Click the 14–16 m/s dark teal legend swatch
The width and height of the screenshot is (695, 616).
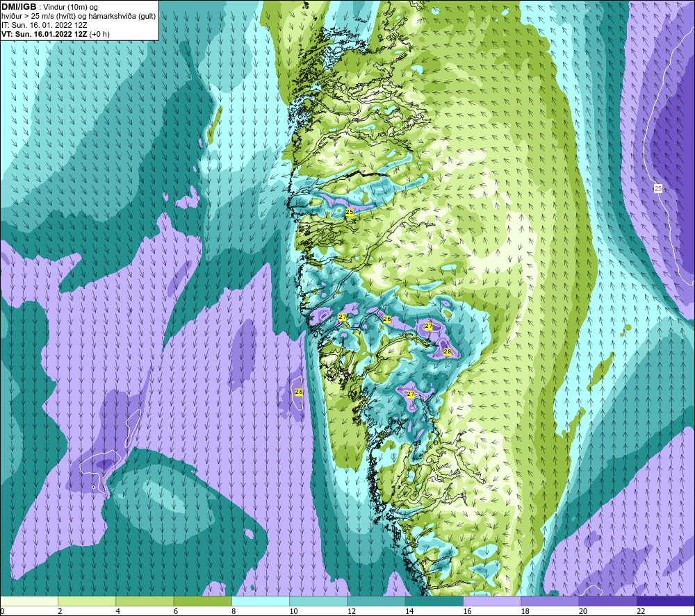tap(434, 601)
